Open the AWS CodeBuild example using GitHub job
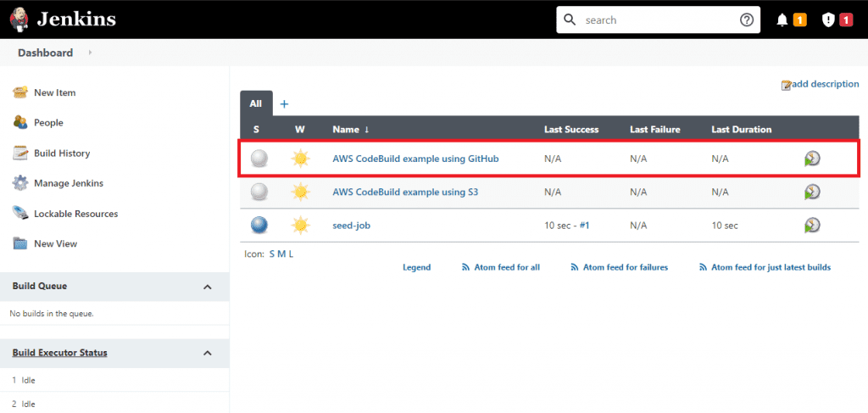The height and width of the screenshot is (413, 868). 415,159
